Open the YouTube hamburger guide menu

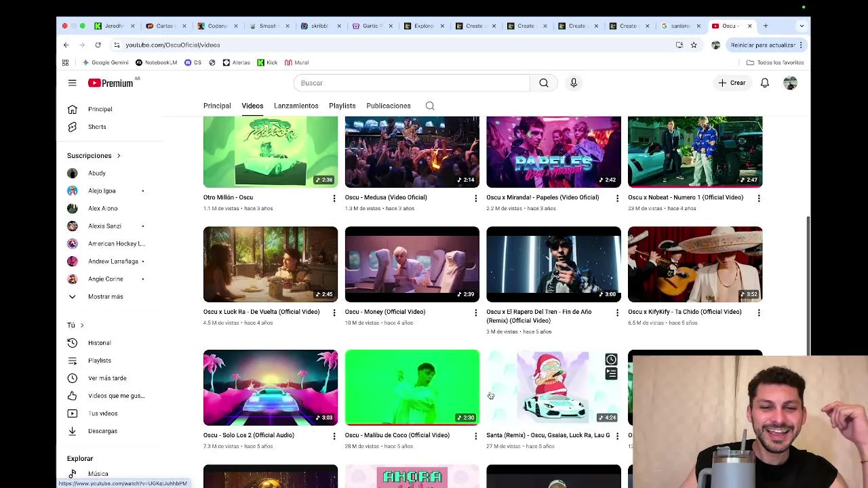pyautogui.click(x=72, y=83)
